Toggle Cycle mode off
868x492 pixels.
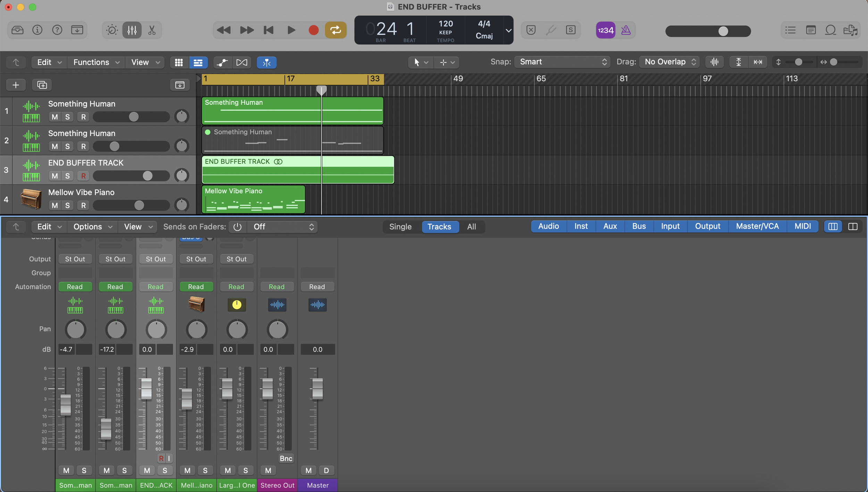coord(335,31)
